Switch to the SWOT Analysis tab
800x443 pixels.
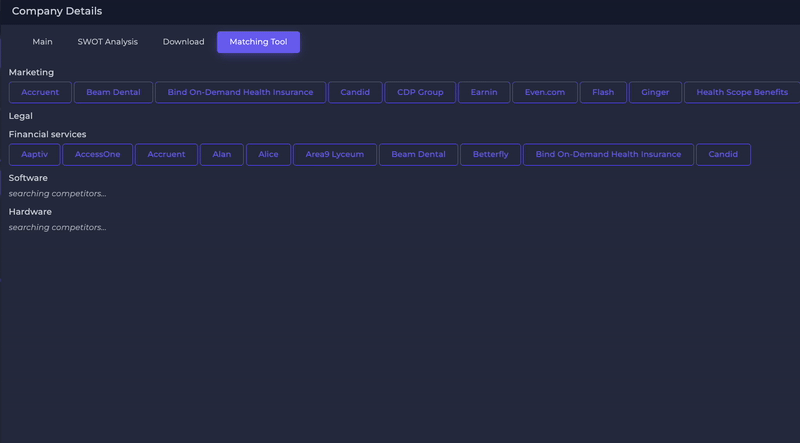pyautogui.click(x=108, y=42)
